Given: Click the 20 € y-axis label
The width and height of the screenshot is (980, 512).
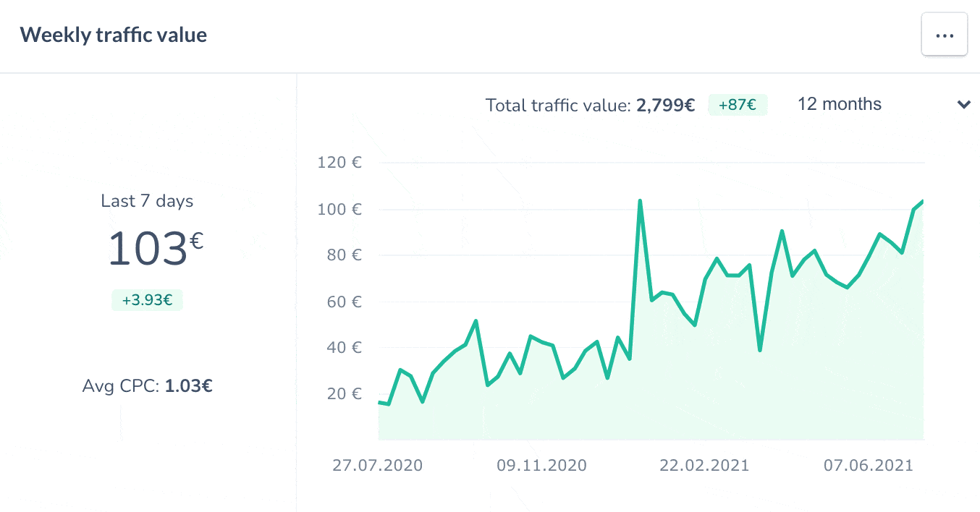Looking at the screenshot, I should (x=343, y=394).
